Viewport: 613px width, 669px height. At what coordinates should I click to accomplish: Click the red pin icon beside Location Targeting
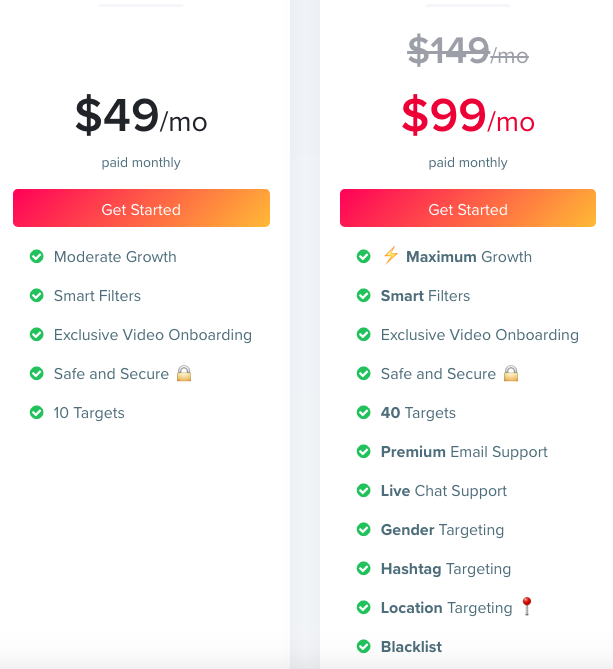[x=527, y=606]
